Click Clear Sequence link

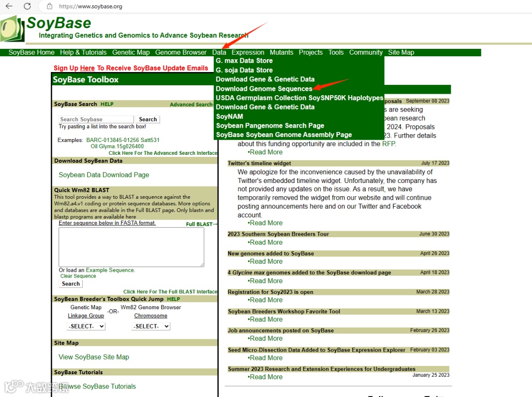tap(78, 276)
